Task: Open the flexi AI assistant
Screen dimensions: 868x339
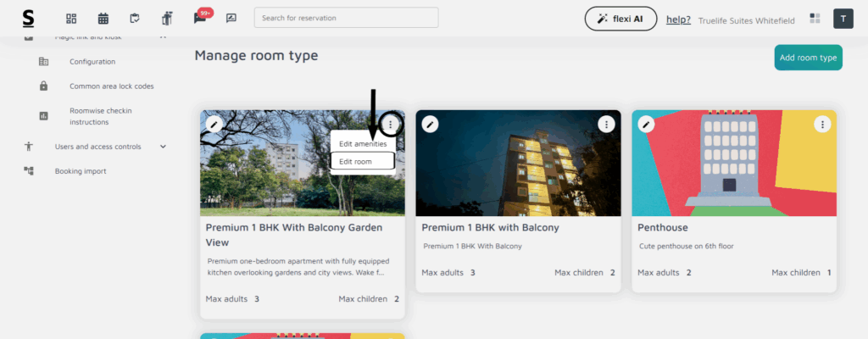Action: [x=620, y=19]
